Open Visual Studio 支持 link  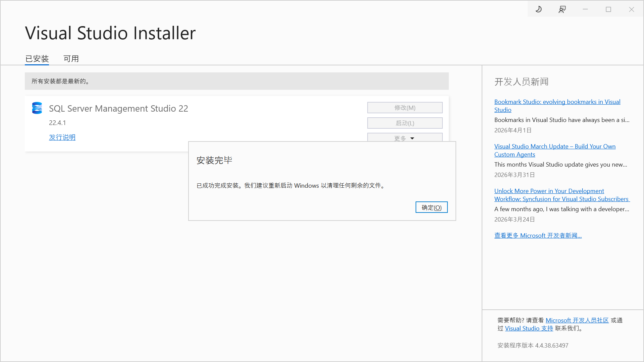click(529, 328)
